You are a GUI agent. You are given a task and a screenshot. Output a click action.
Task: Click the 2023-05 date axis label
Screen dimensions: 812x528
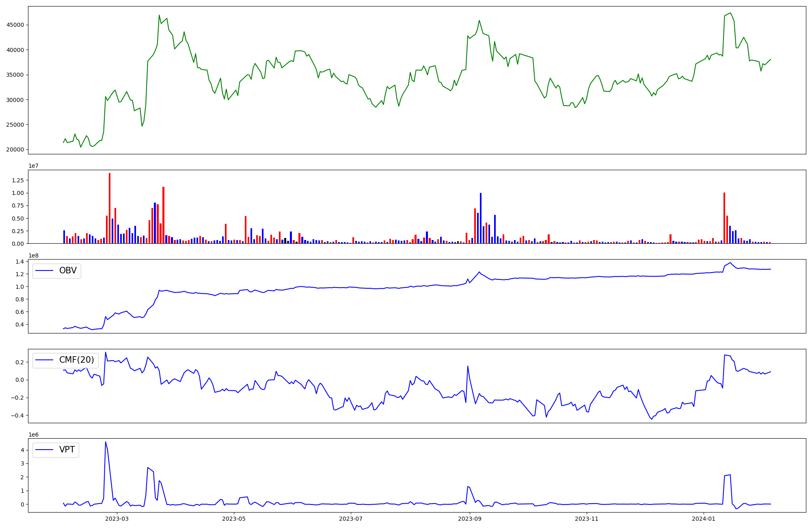(234, 519)
